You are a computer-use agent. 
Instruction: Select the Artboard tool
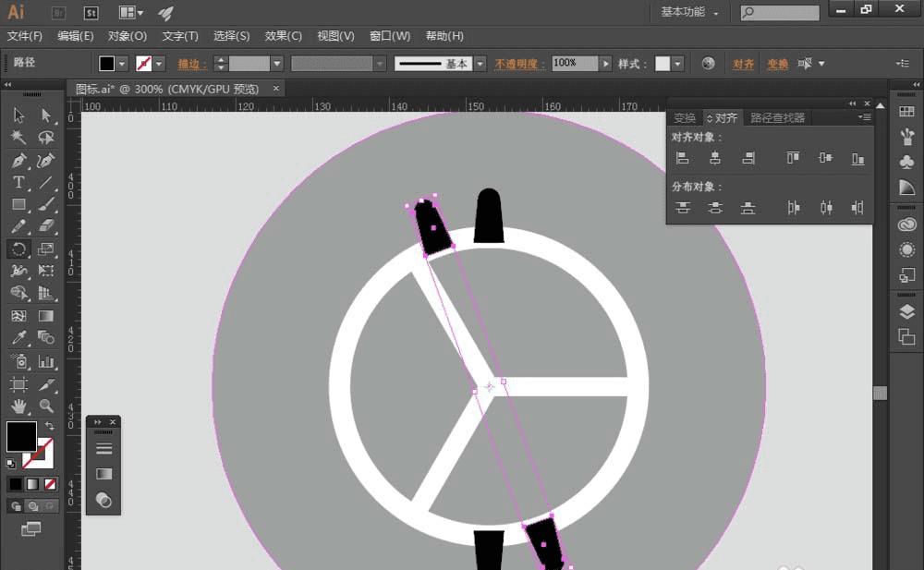click(18, 384)
